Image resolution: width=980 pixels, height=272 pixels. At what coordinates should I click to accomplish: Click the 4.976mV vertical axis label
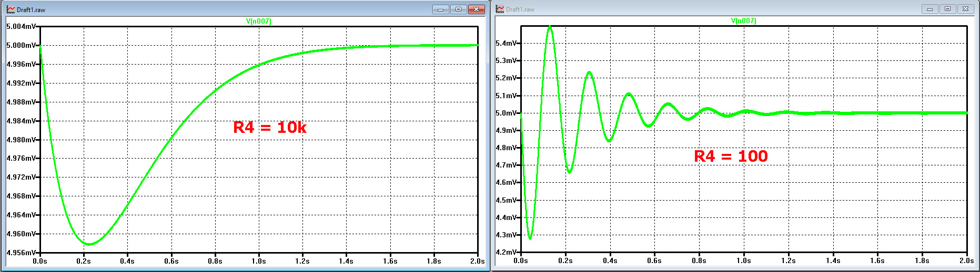(21, 158)
